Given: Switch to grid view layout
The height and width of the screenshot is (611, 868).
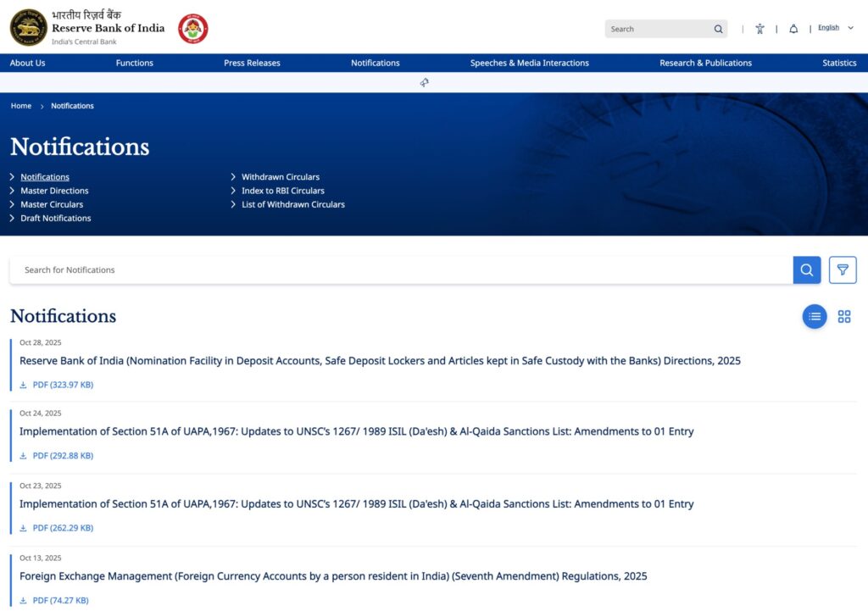Looking at the screenshot, I should (x=844, y=316).
